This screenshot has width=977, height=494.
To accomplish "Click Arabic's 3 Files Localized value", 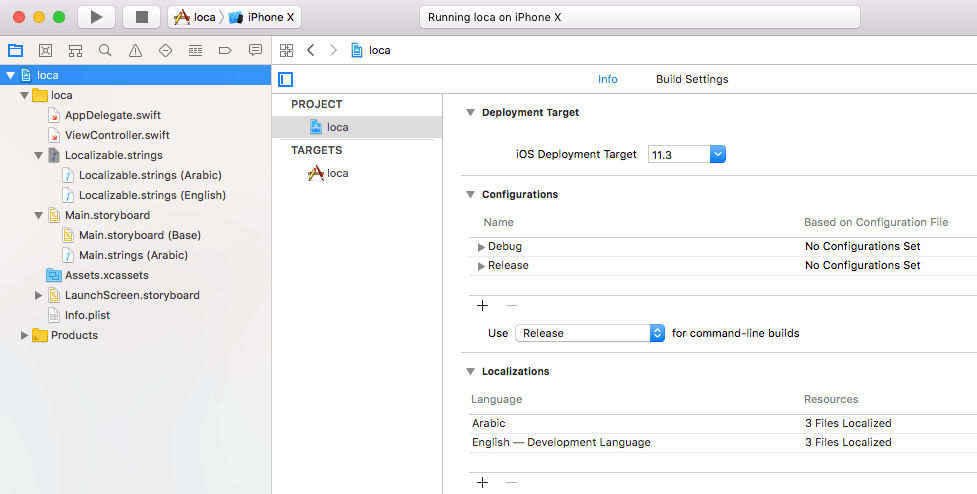I will click(848, 424).
